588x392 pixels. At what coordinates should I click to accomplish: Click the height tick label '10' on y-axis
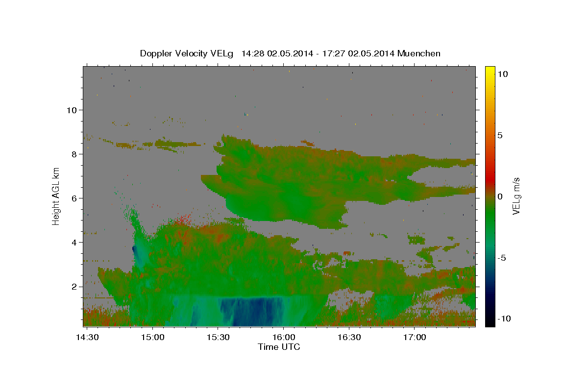click(73, 110)
